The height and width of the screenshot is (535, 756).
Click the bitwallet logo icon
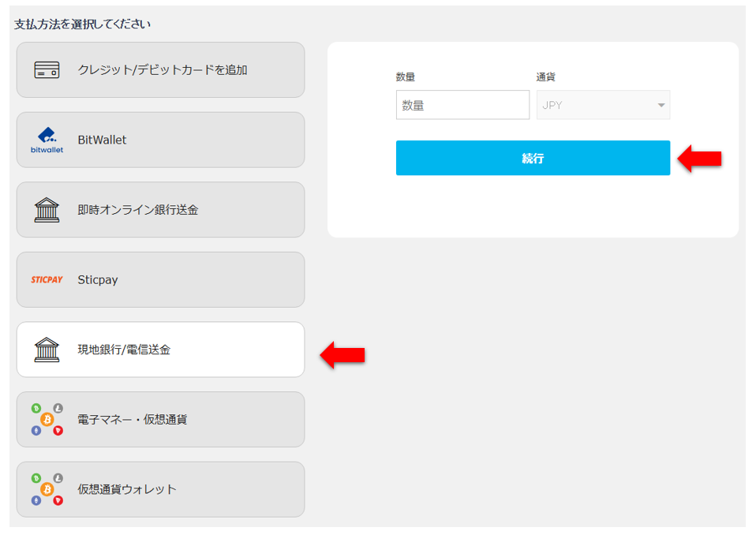click(x=47, y=140)
